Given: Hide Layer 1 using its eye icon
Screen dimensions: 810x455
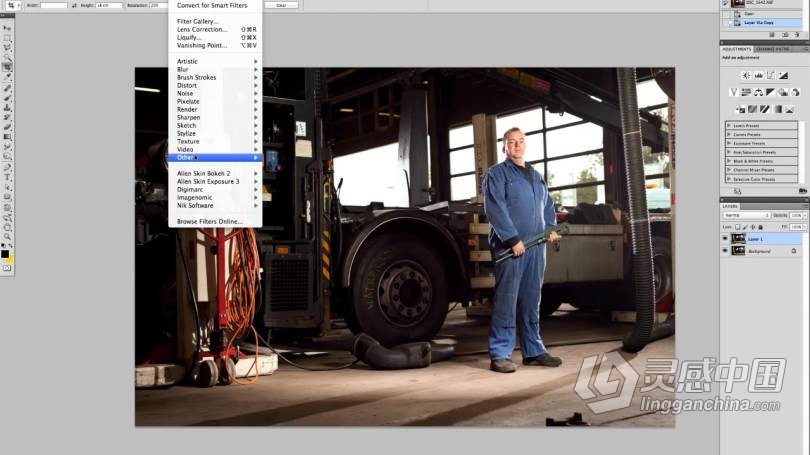Looking at the screenshot, I should [x=725, y=239].
